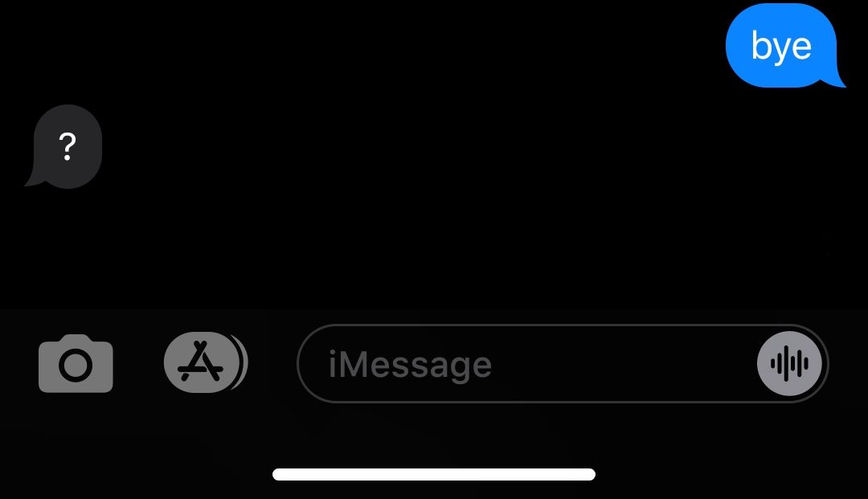Tap the home indicator bar

tap(434, 474)
